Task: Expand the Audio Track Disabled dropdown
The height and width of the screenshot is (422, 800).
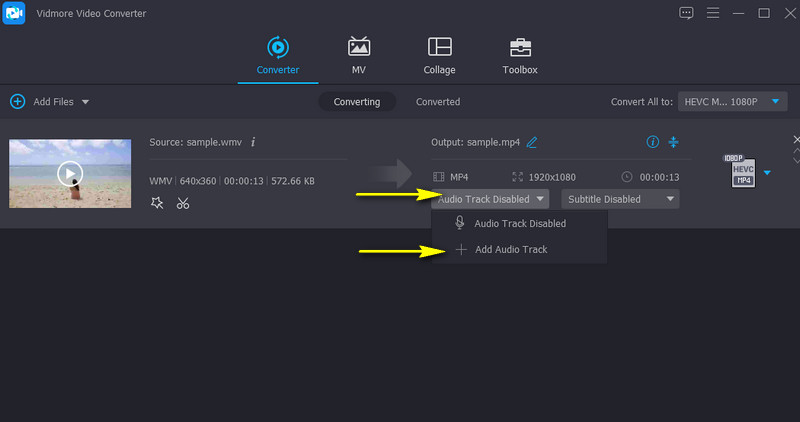Action: tap(491, 199)
